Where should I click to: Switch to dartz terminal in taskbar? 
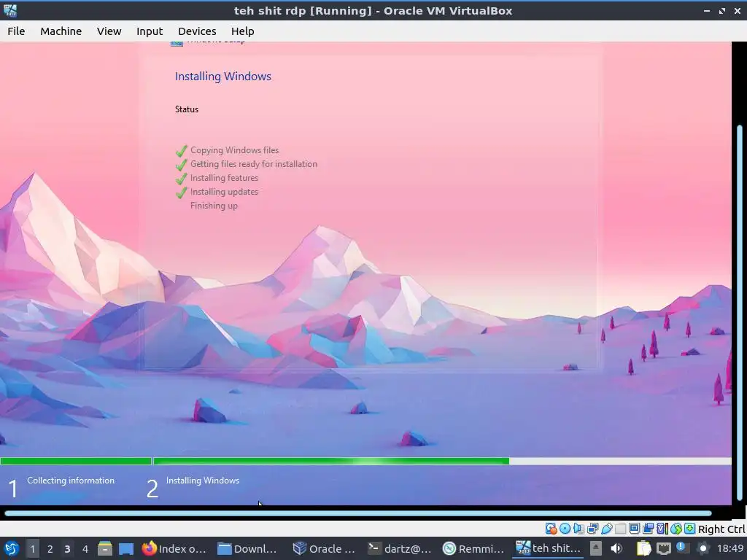point(400,548)
